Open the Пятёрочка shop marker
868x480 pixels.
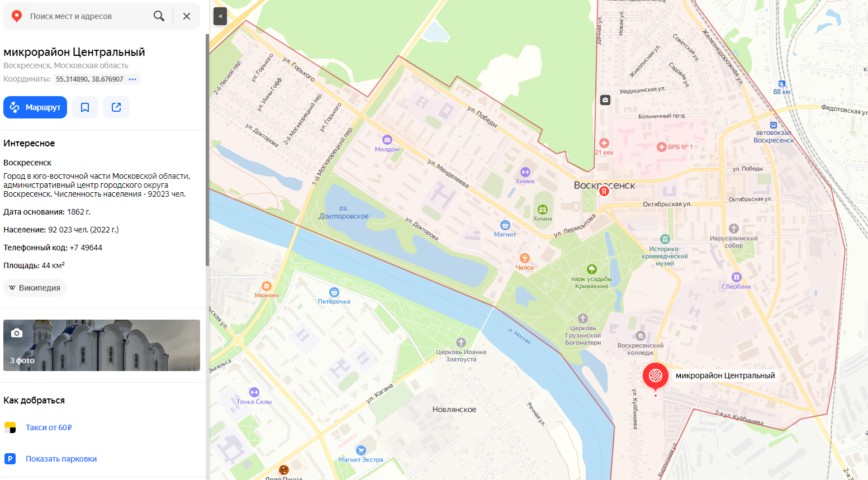334,292
